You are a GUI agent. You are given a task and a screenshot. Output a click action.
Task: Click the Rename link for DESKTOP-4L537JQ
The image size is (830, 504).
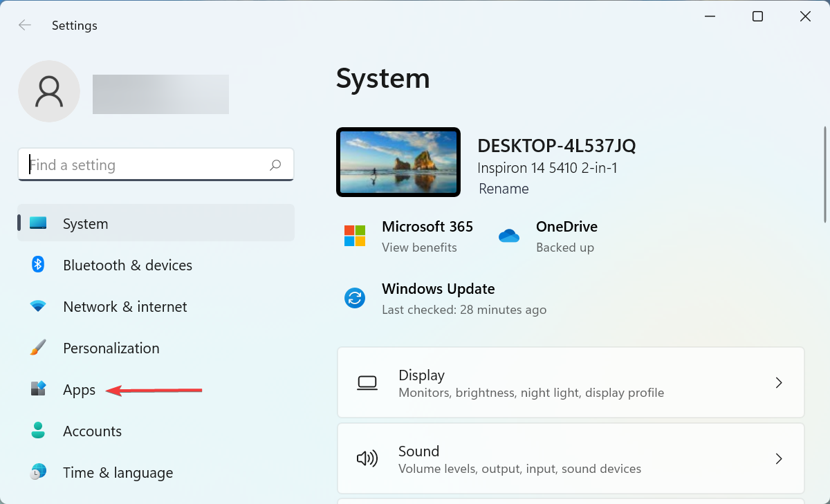click(x=504, y=188)
